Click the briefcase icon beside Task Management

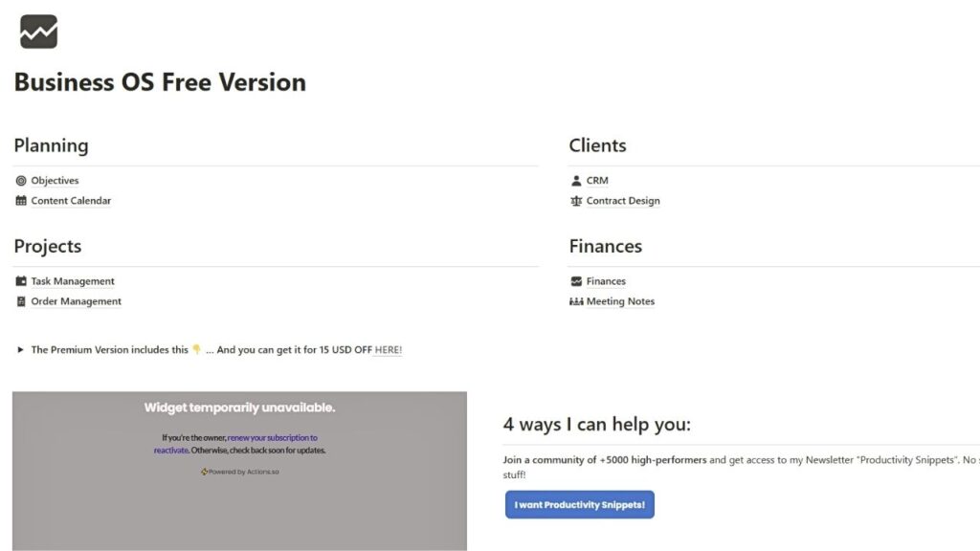[x=20, y=280]
